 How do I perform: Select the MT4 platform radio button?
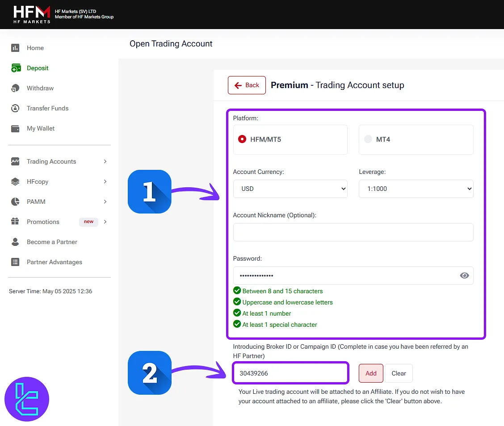click(368, 139)
